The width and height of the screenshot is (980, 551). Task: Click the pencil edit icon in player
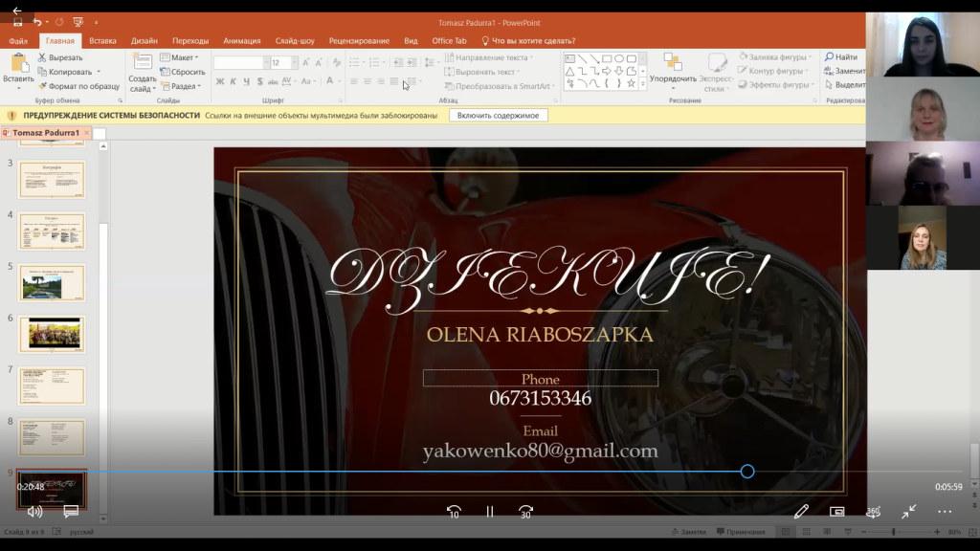click(x=801, y=512)
